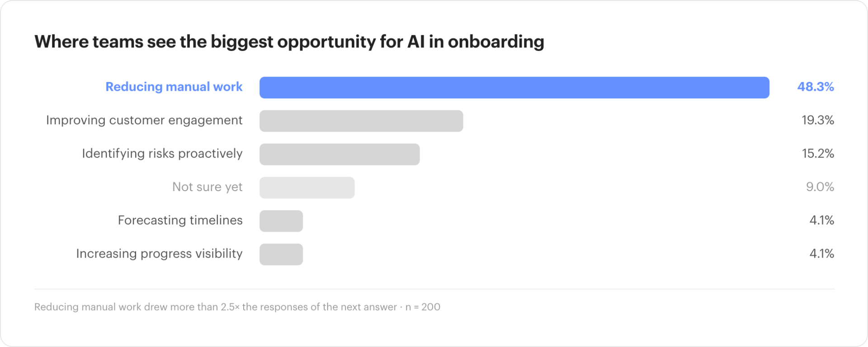Click the 4.1% value beside Forecasting timelines
The width and height of the screenshot is (868, 347).
[821, 220]
